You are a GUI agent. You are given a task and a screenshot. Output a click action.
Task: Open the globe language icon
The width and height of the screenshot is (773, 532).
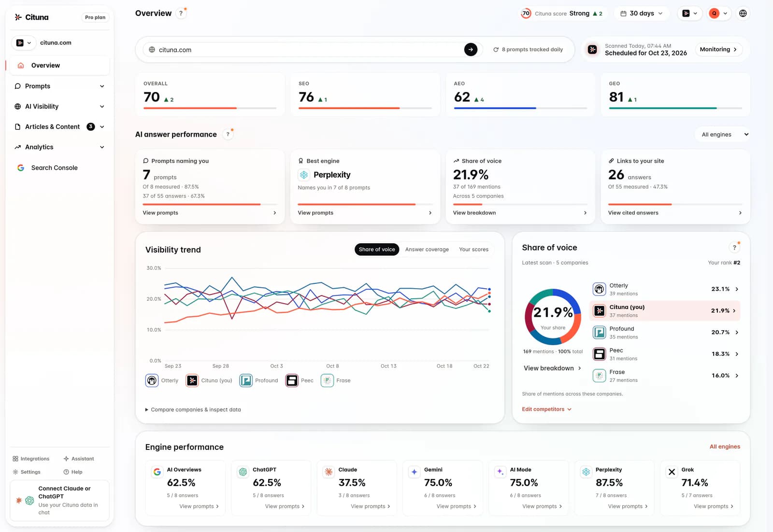coord(743,14)
